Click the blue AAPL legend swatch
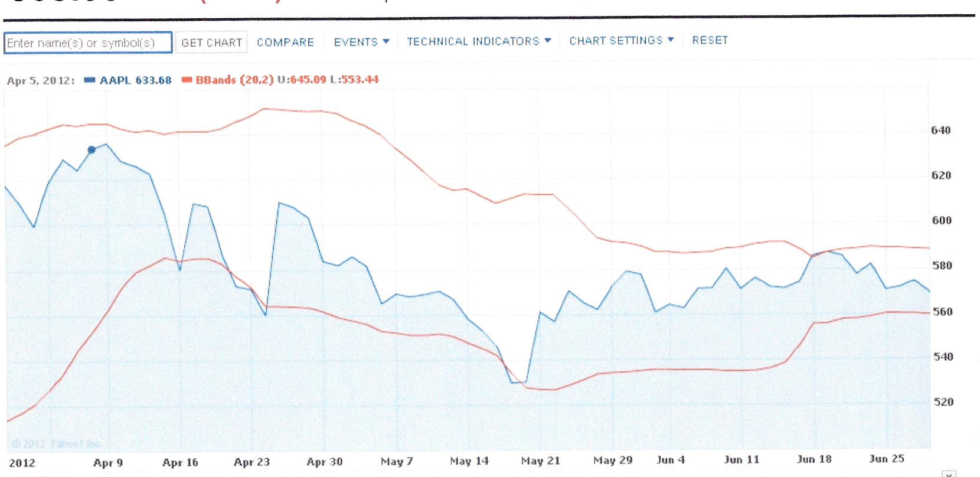The height and width of the screenshot is (477, 980). (x=90, y=80)
